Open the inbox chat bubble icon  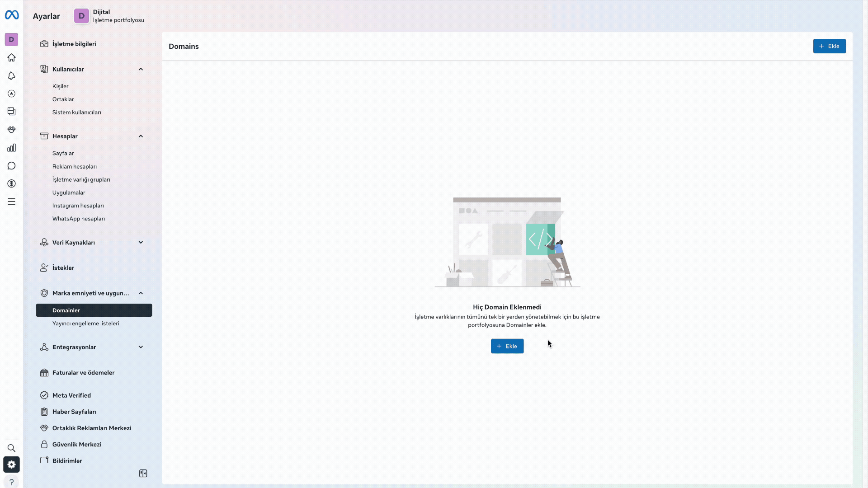[x=12, y=166]
